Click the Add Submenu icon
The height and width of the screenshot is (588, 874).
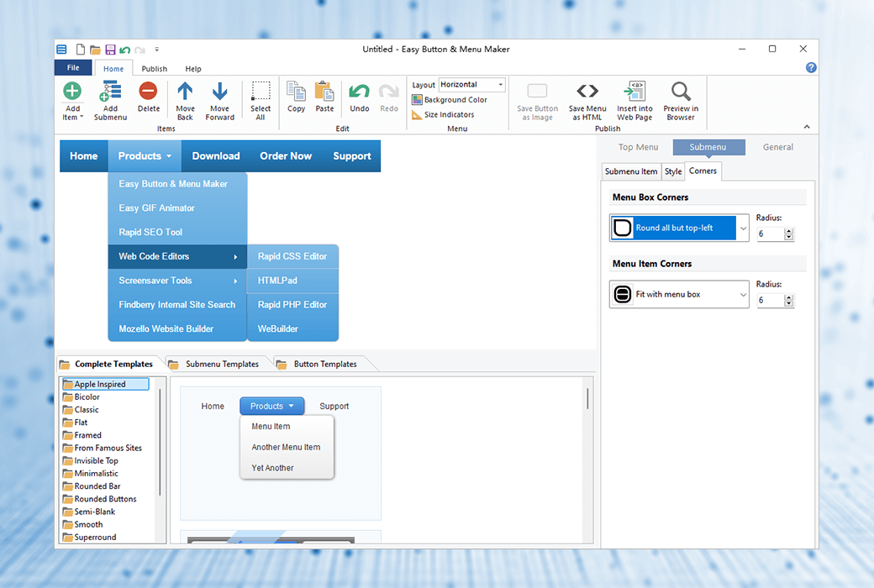[x=110, y=92]
